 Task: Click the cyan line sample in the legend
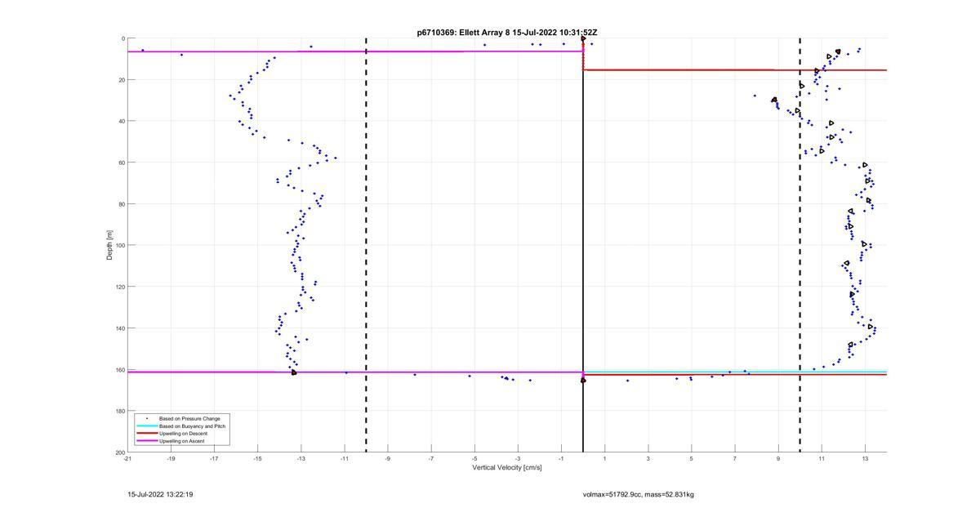coord(146,426)
